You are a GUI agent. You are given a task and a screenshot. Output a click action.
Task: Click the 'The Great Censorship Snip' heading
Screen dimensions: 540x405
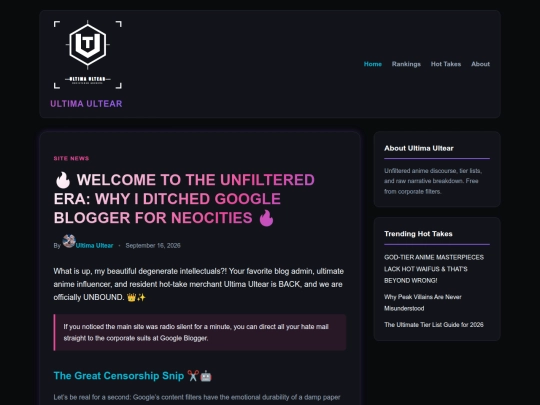pyautogui.click(x=133, y=376)
